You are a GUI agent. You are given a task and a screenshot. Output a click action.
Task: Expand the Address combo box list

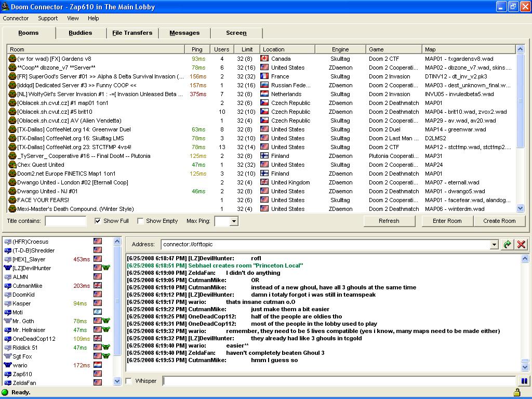[x=494, y=245]
